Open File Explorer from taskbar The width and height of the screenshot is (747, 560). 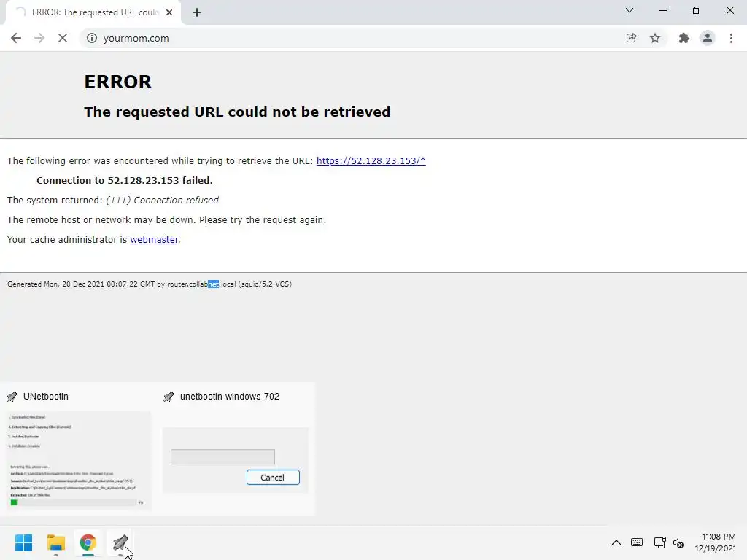click(x=56, y=542)
